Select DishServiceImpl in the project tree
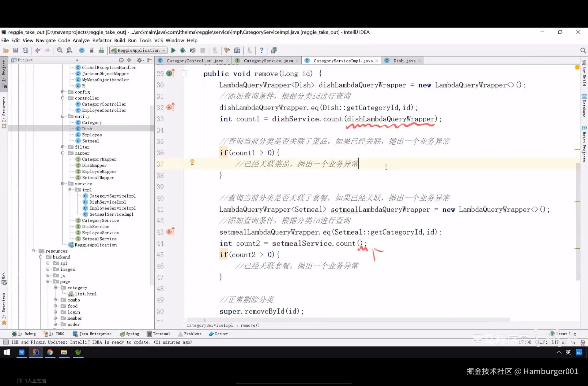Viewport: 588px width, 386px height. [107, 202]
